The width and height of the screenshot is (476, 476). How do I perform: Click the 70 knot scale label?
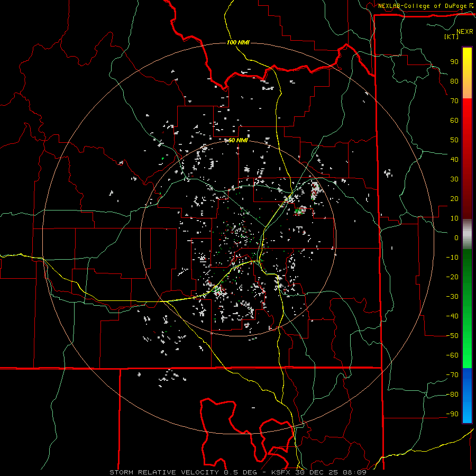coord(454,101)
